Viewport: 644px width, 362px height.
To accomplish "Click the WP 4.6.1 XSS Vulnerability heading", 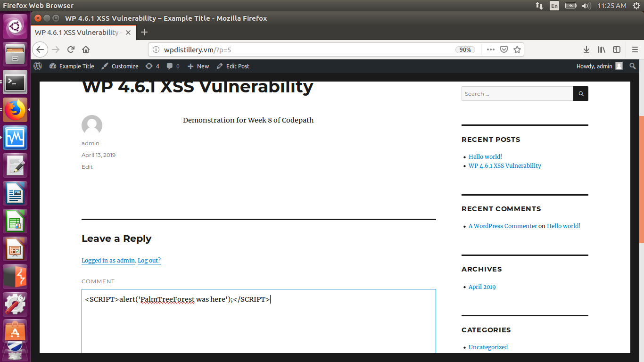I will pyautogui.click(x=198, y=87).
